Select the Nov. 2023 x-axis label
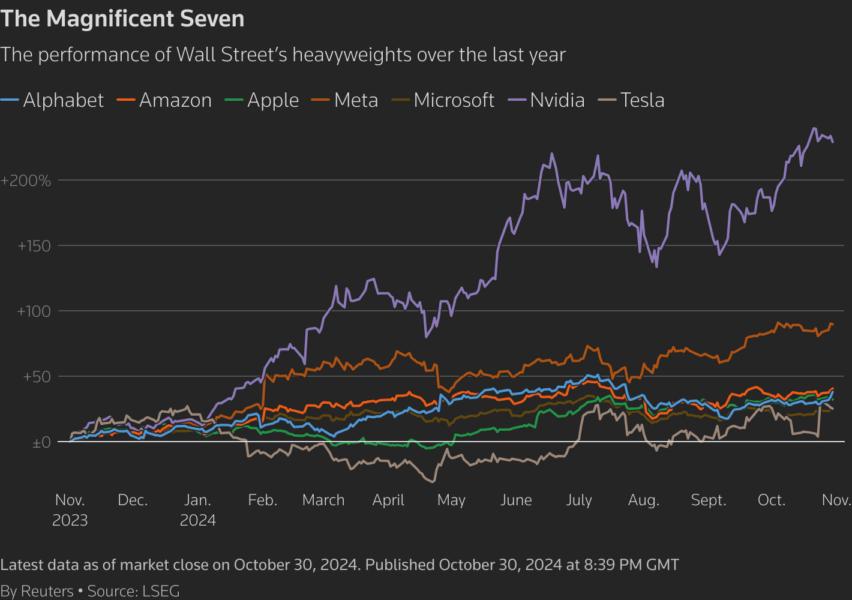Image resolution: width=852 pixels, height=600 pixels. (70, 509)
